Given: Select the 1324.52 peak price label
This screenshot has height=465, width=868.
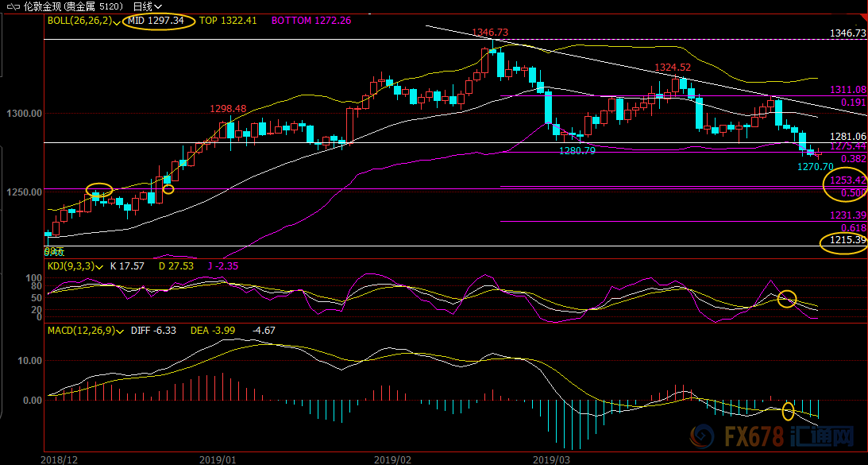Looking at the screenshot, I should [x=672, y=68].
